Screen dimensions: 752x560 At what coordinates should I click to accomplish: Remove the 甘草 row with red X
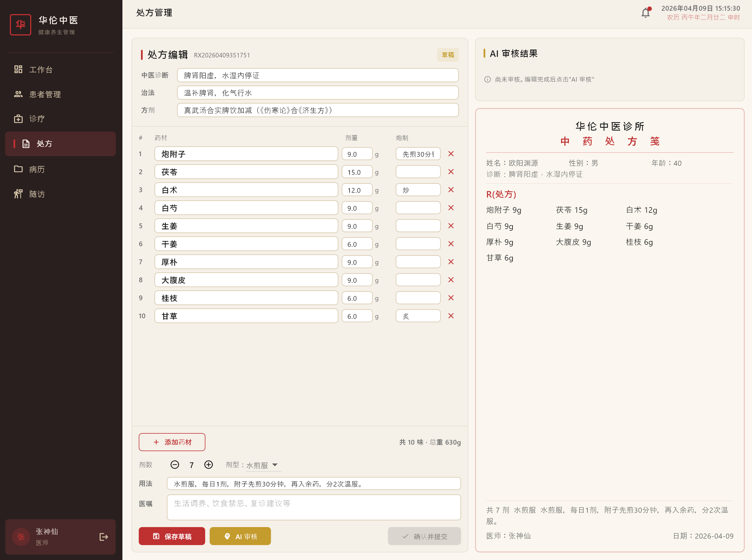[451, 316]
